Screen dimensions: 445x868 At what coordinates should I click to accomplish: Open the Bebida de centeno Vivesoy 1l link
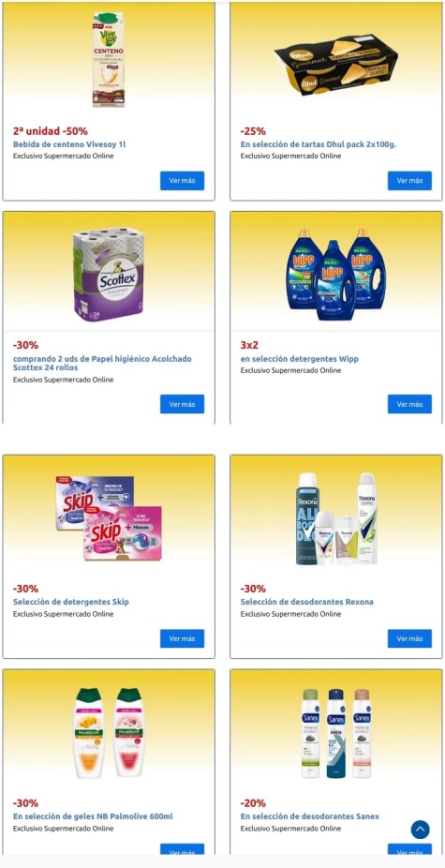69,144
